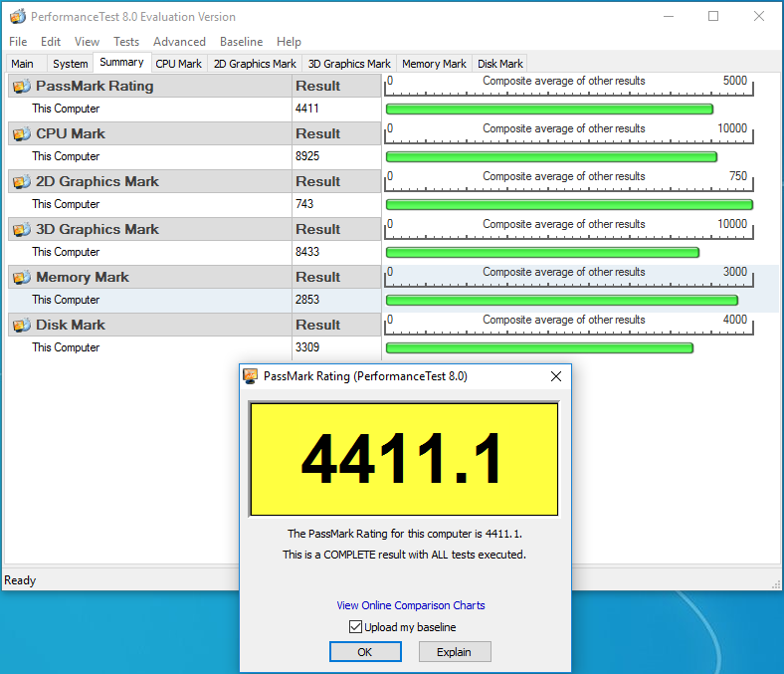The width and height of the screenshot is (784, 674).
Task: Switch to the Disk Mark tab
Action: click(500, 64)
